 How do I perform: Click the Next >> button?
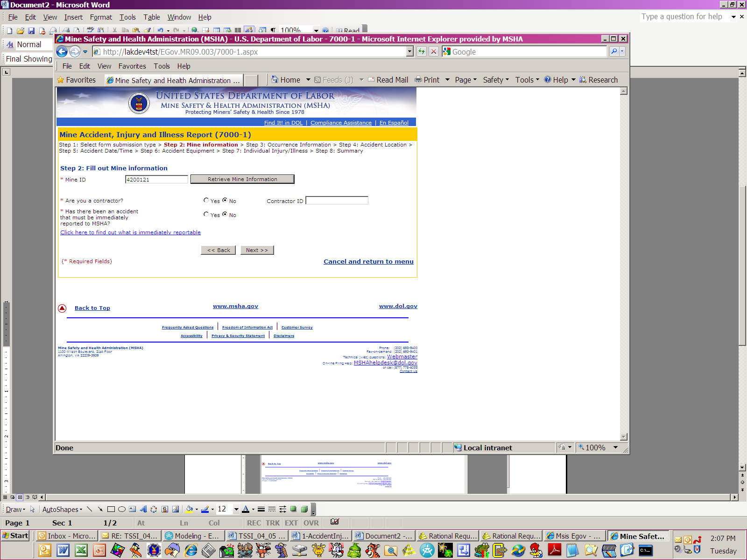pyautogui.click(x=257, y=250)
